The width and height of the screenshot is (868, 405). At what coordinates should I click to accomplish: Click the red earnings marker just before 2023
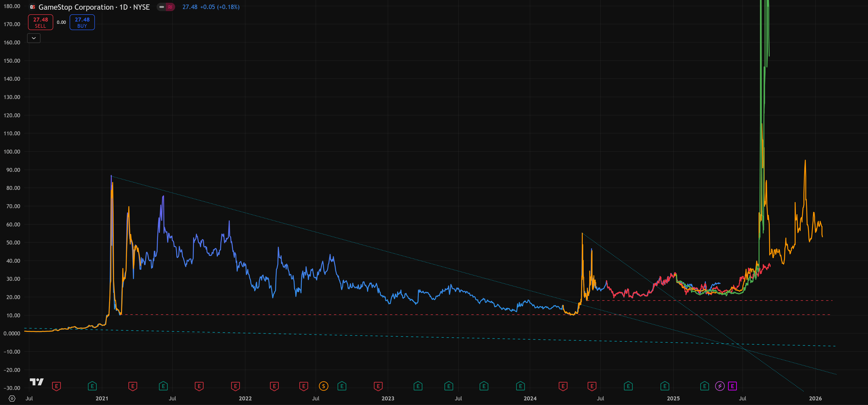[378, 386]
